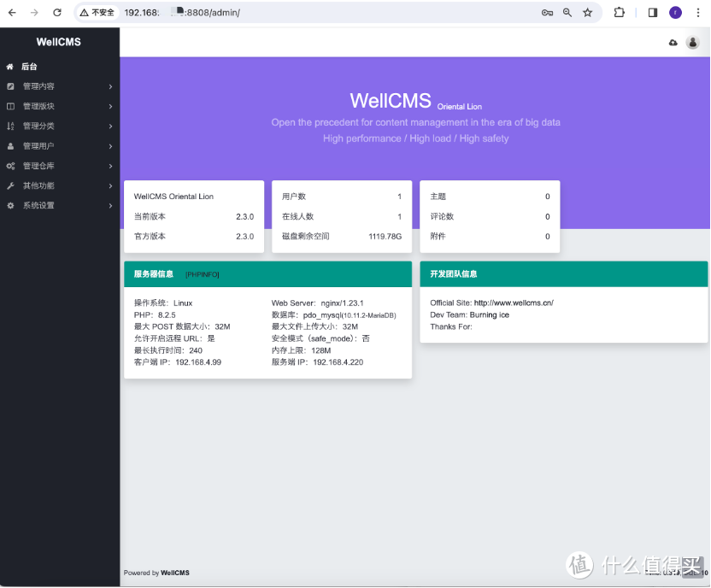Open the saved passwords key icon
This screenshot has height=588, width=711.
tap(547, 13)
